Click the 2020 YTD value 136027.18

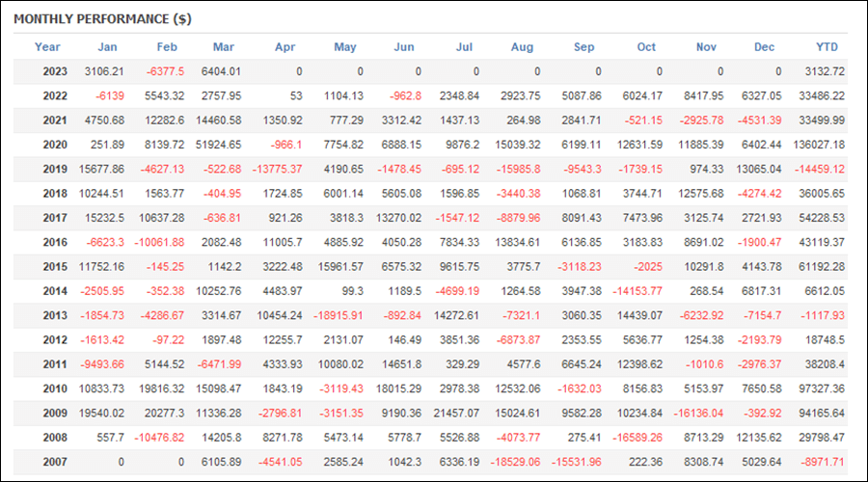pyautogui.click(x=819, y=145)
